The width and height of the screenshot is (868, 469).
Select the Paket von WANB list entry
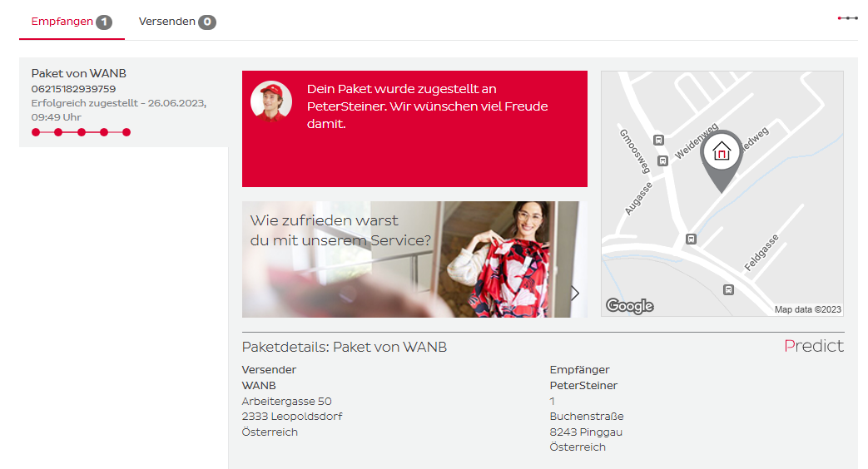point(124,102)
